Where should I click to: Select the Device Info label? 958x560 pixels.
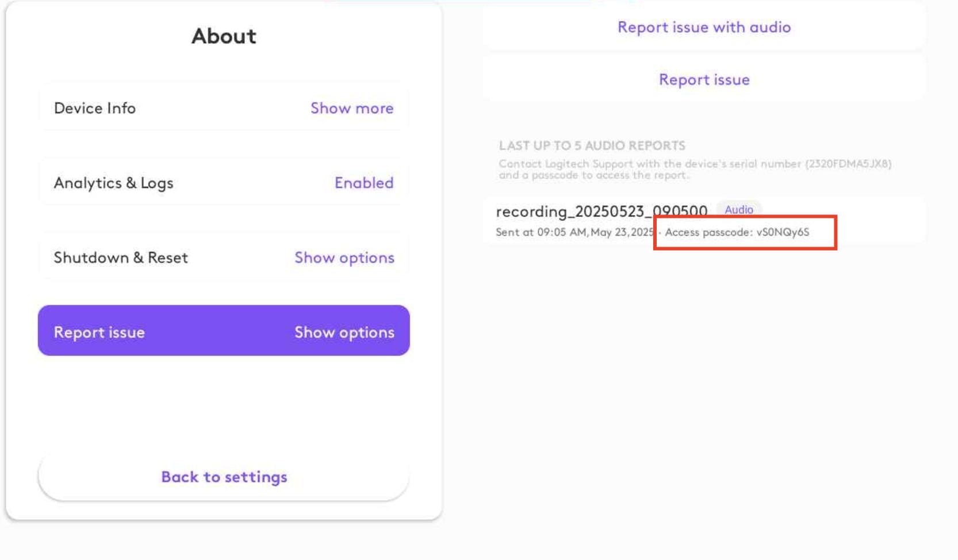click(x=95, y=108)
